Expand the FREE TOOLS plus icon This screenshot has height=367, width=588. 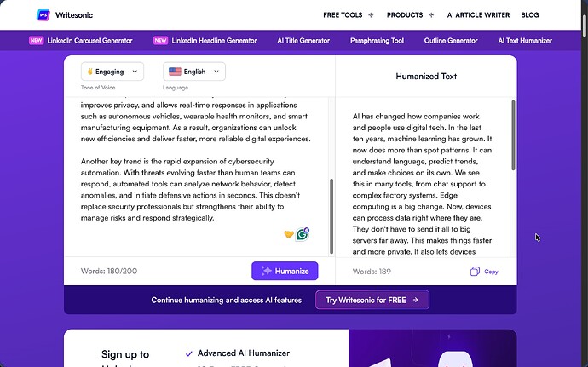[x=371, y=15]
